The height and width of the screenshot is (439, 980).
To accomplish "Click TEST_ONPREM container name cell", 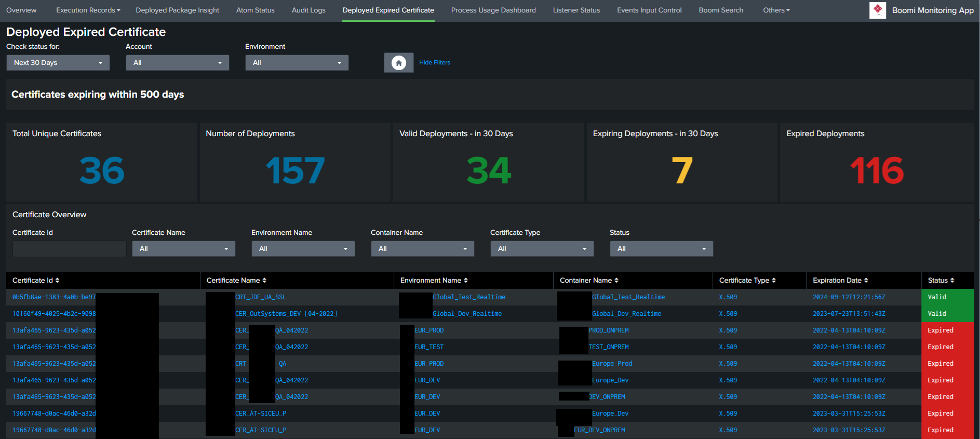I will point(609,347).
